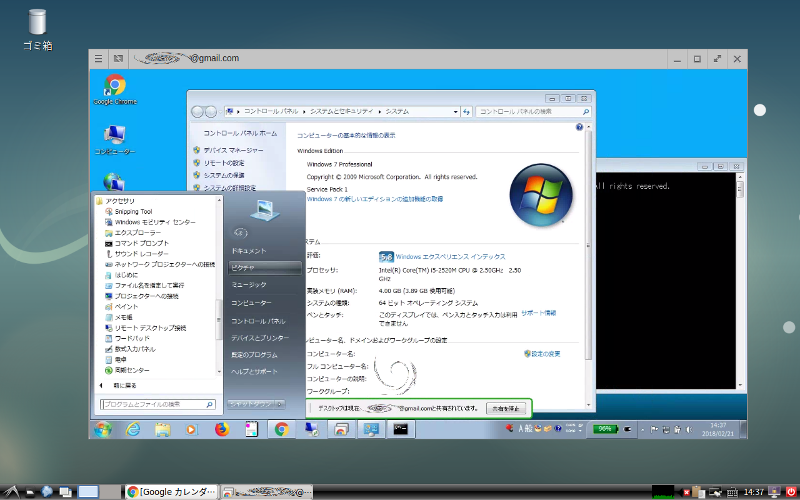Focus the プログラムとファイルの検索 search box
The height and width of the screenshot is (500, 800).
pyautogui.click(x=158, y=405)
